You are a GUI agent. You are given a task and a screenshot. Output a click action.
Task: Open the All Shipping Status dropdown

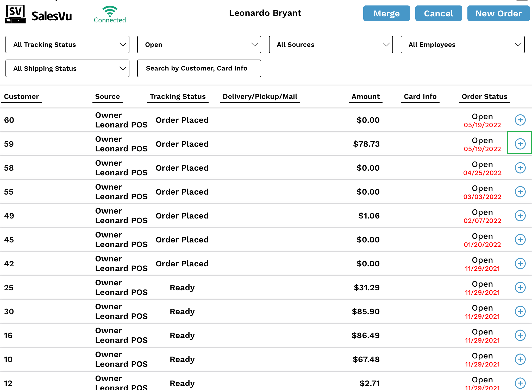(67, 68)
